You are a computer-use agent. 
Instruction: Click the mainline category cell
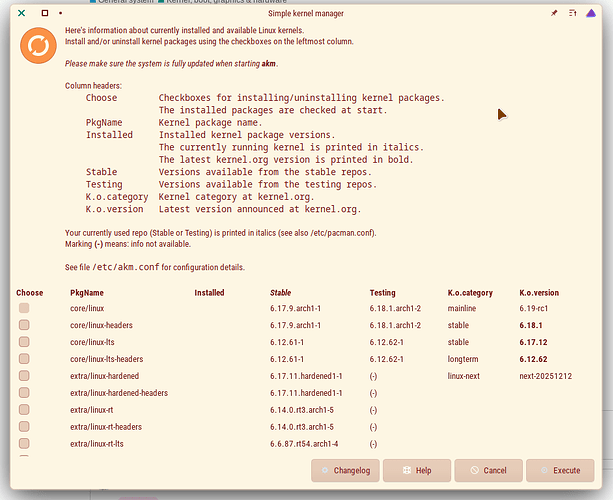pyautogui.click(x=462, y=308)
